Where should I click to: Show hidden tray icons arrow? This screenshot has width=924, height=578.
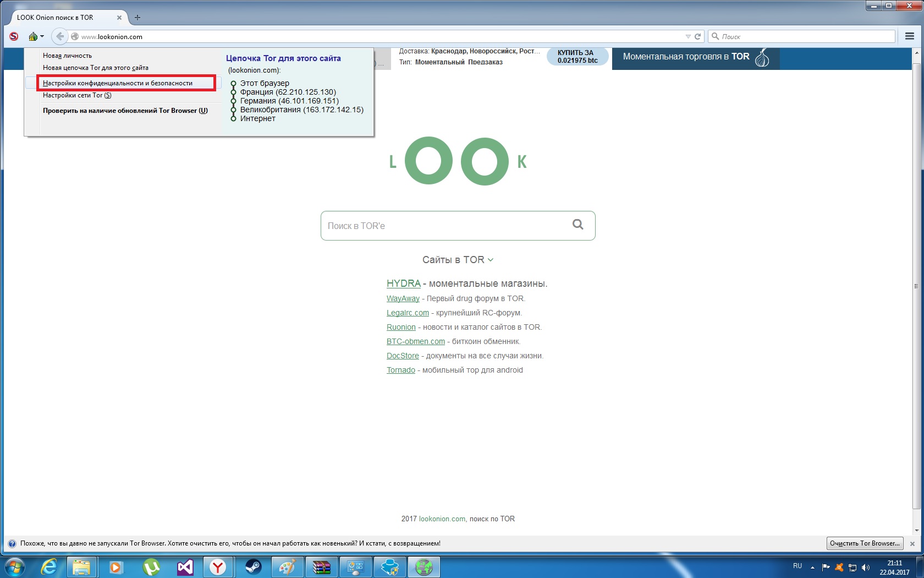tap(812, 567)
